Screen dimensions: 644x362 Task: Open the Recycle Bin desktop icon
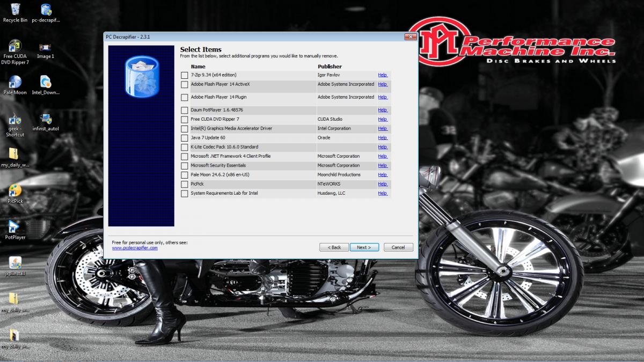click(15, 13)
